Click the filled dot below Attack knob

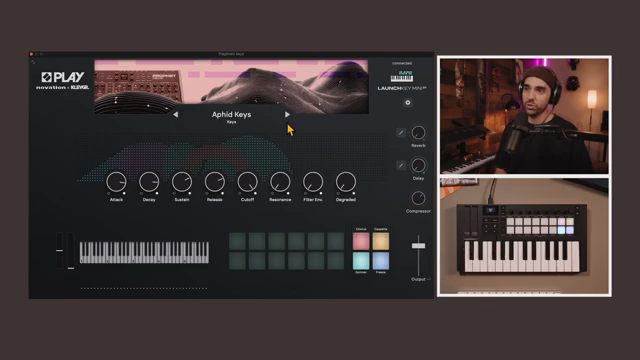click(124, 193)
